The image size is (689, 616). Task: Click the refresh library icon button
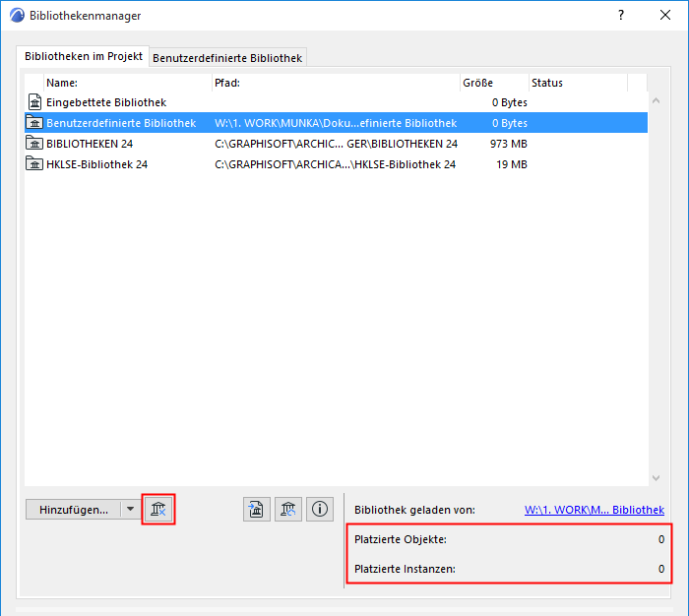click(x=288, y=509)
